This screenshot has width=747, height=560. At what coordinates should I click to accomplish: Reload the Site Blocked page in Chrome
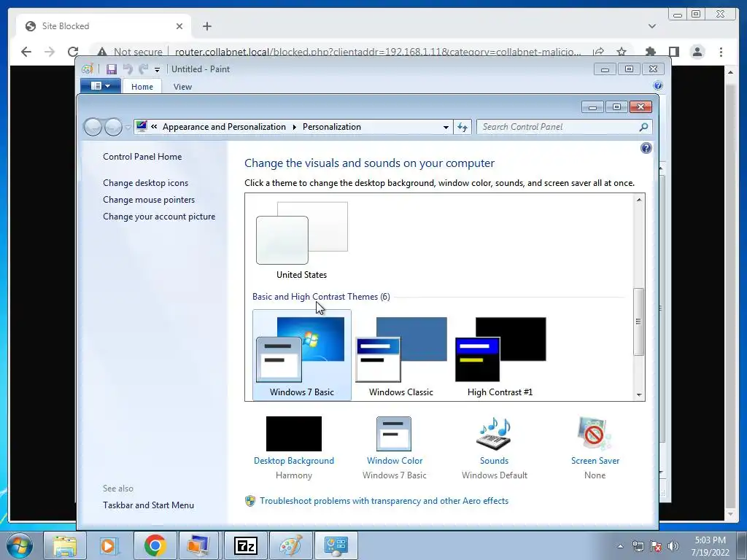[x=73, y=52]
